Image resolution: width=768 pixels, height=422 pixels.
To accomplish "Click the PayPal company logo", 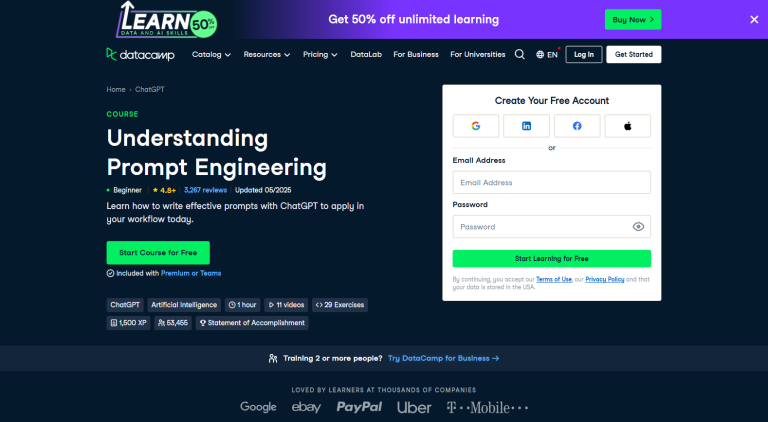I will pos(359,407).
